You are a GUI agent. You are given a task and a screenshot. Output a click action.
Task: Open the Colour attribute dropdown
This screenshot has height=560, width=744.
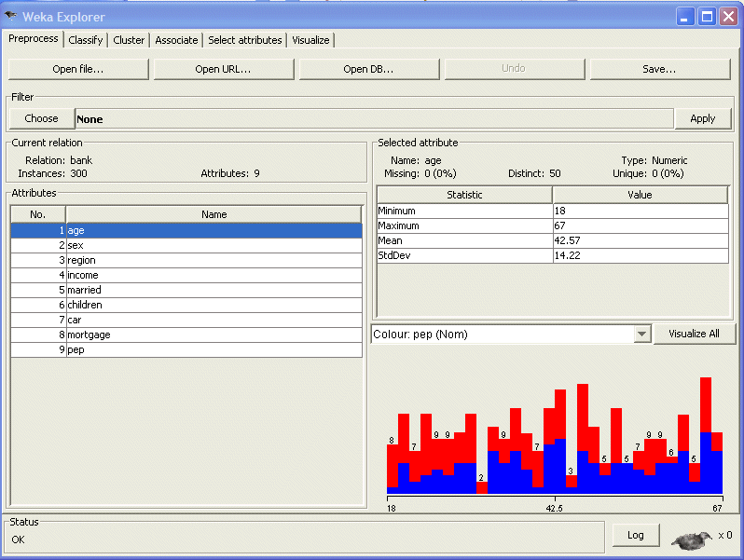click(x=641, y=335)
